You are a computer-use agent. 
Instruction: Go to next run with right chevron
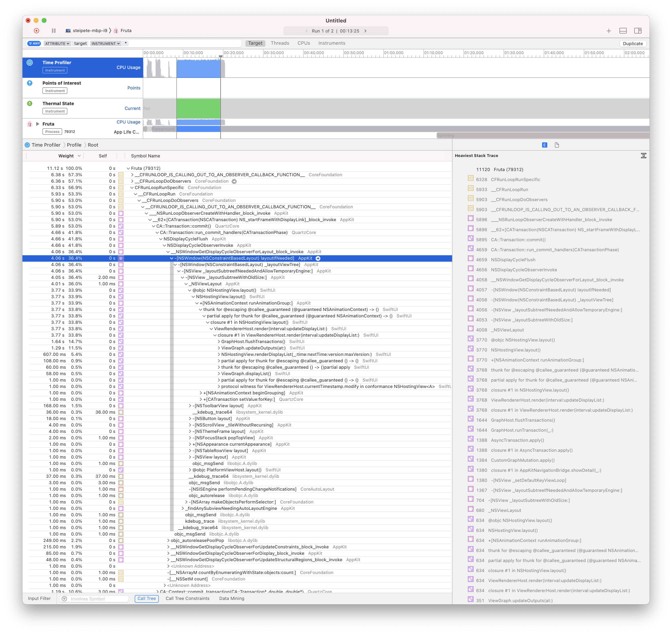(365, 31)
